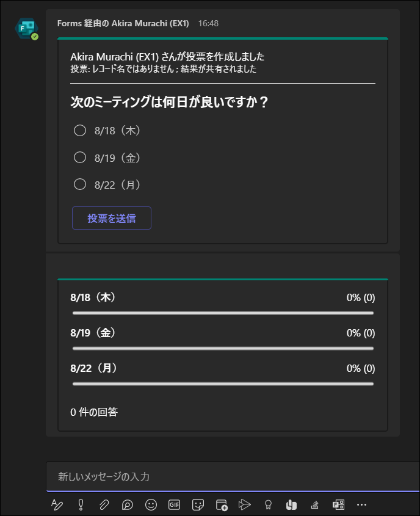Click the Stream send-arrow icon
The height and width of the screenshot is (516, 420).
[x=245, y=504]
